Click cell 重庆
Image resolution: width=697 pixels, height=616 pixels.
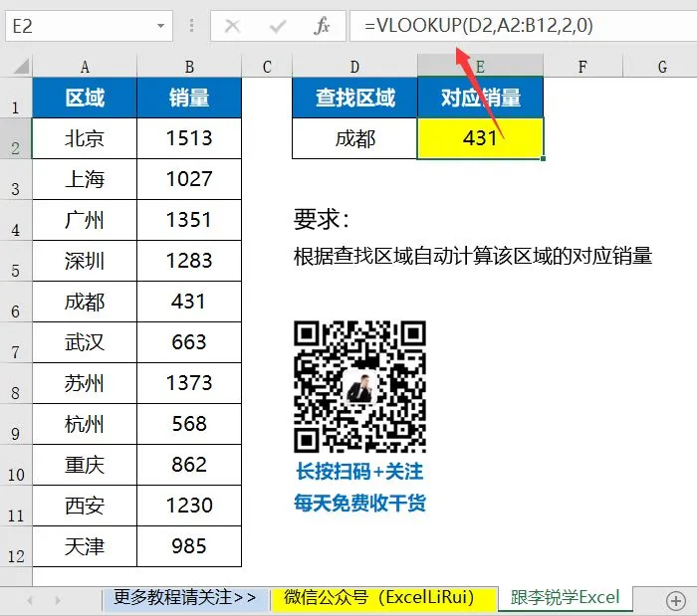(x=85, y=465)
